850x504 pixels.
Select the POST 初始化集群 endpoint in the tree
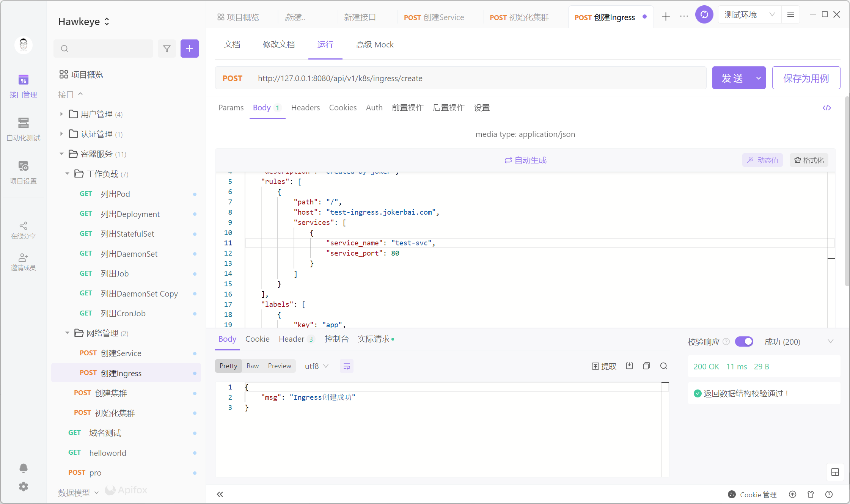tap(126, 413)
